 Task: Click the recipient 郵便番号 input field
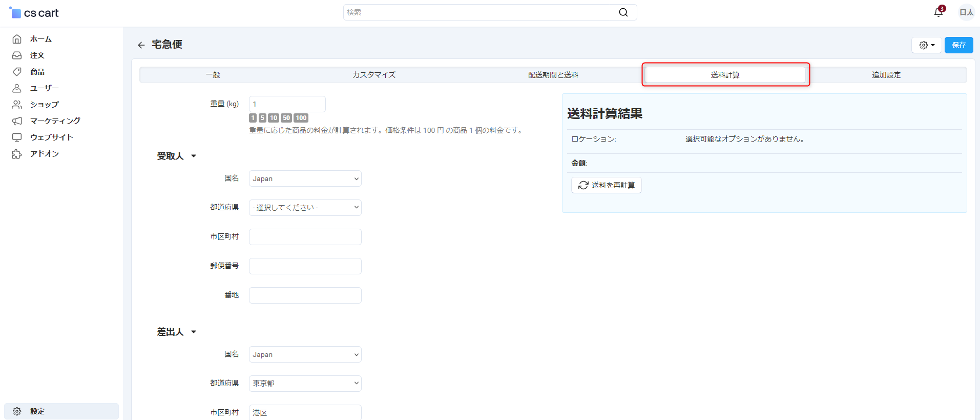point(305,266)
